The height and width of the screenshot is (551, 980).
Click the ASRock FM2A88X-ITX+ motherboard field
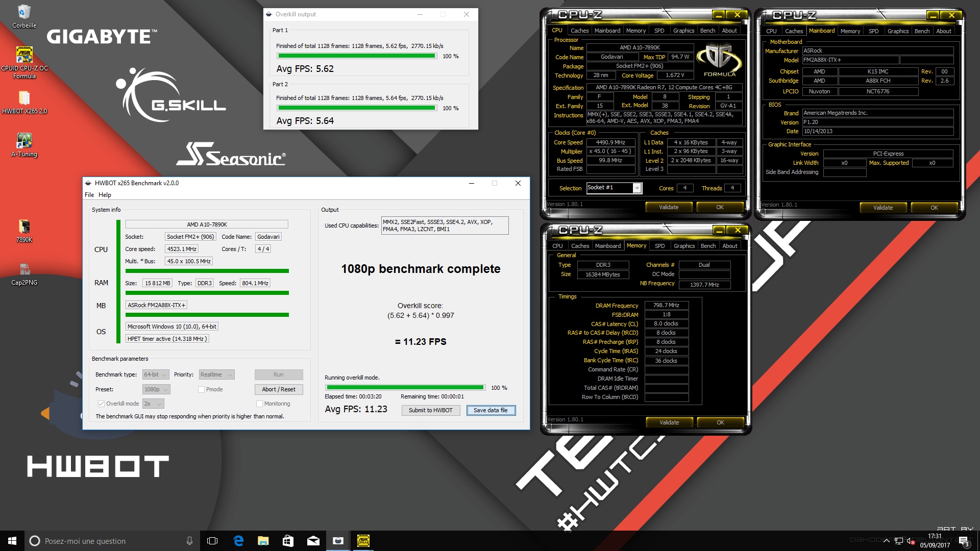(156, 305)
